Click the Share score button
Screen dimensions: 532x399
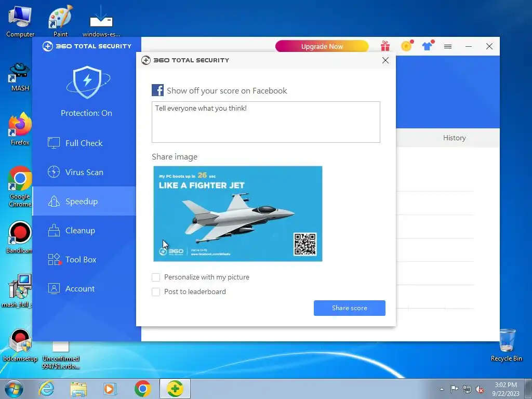(350, 308)
